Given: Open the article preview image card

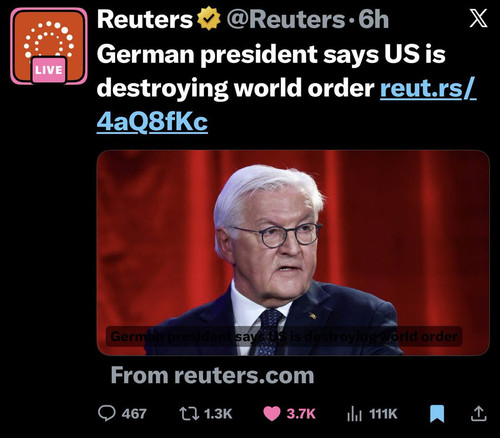Looking at the screenshot, I should pyautogui.click(x=293, y=253).
